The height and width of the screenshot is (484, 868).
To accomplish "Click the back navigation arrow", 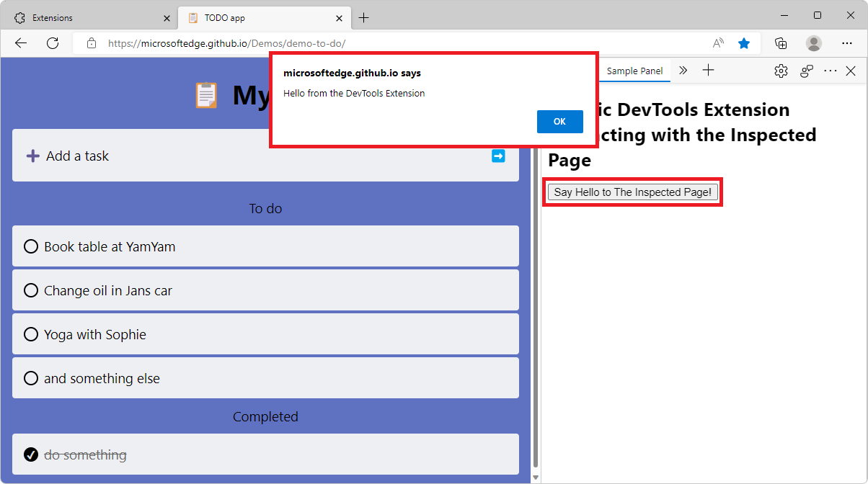I will pos(20,43).
